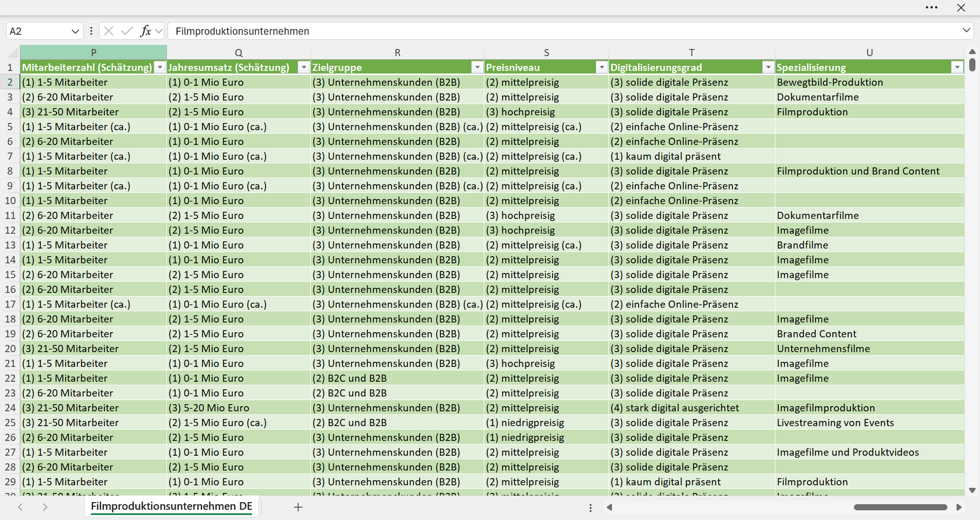The width and height of the screenshot is (980, 520).
Task: Open the Name Box dropdown arrow
Action: [75, 32]
